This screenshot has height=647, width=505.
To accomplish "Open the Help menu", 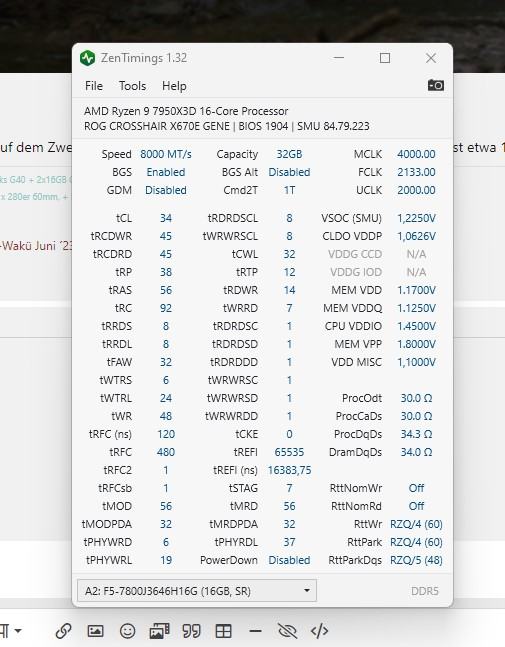I will pyautogui.click(x=174, y=86).
